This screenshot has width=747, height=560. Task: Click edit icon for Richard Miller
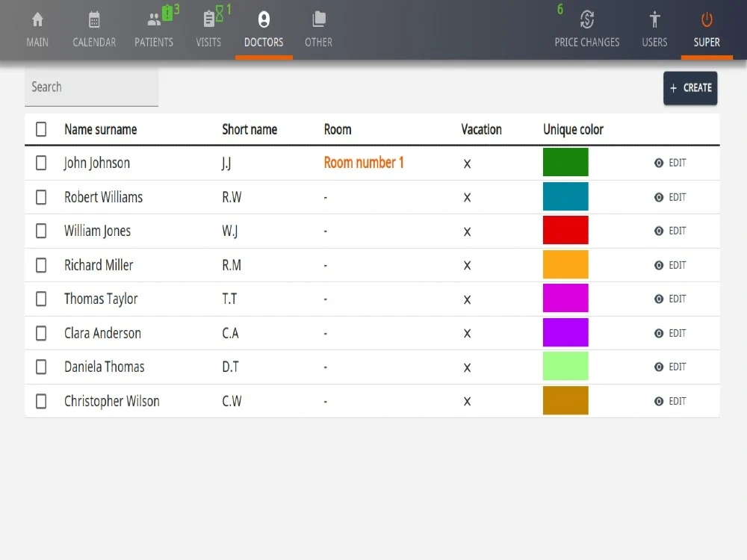658,265
